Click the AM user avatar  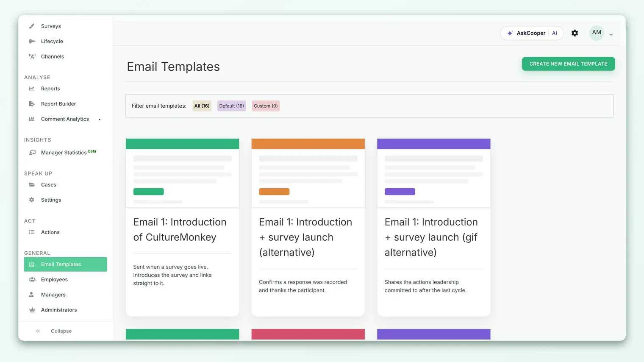(x=597, y=33)
